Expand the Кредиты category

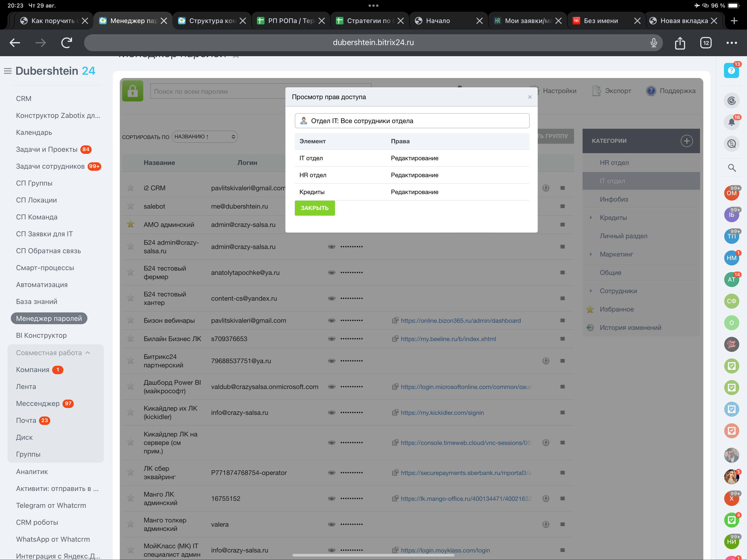click(x=591, y=218)
